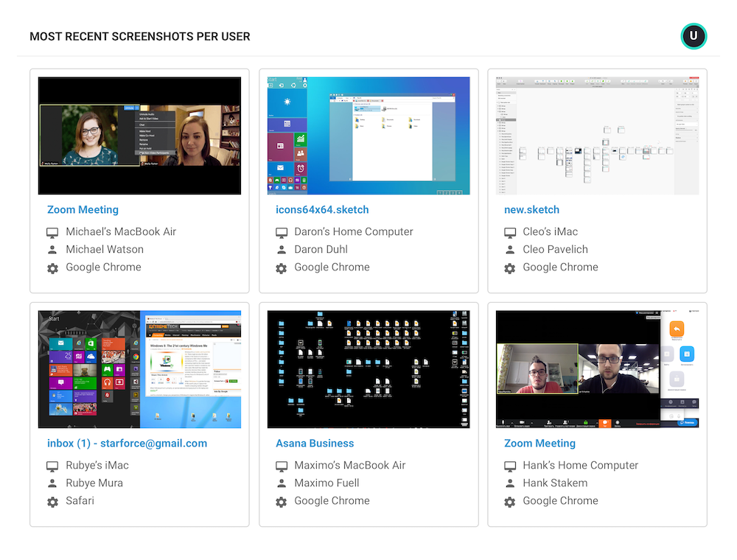The image size is (737, 560).
Task: Select Google Chrome text in Michael Watson's card
Action: coord(103,267)
